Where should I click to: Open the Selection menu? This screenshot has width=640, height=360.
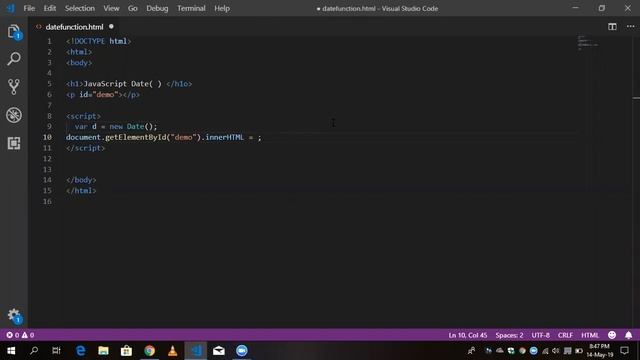pos(80,8)
